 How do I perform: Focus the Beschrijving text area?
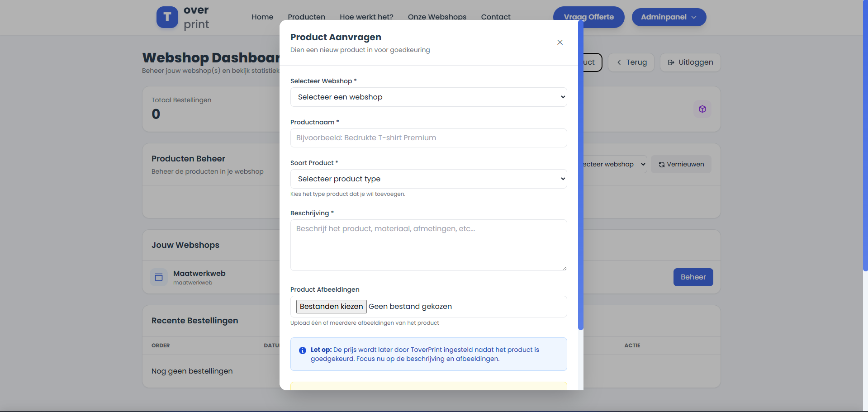(x=428, y=245)
